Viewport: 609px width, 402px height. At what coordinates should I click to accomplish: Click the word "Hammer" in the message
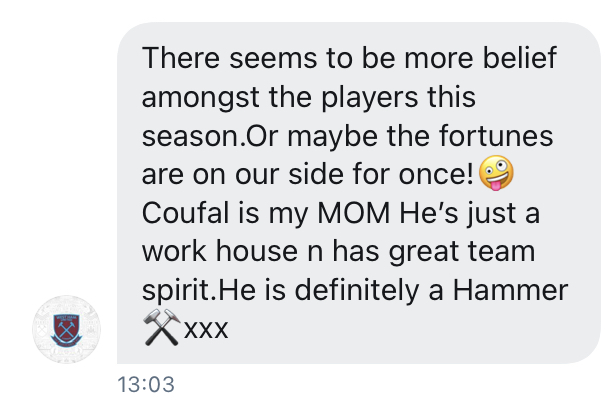coord(510,291)
